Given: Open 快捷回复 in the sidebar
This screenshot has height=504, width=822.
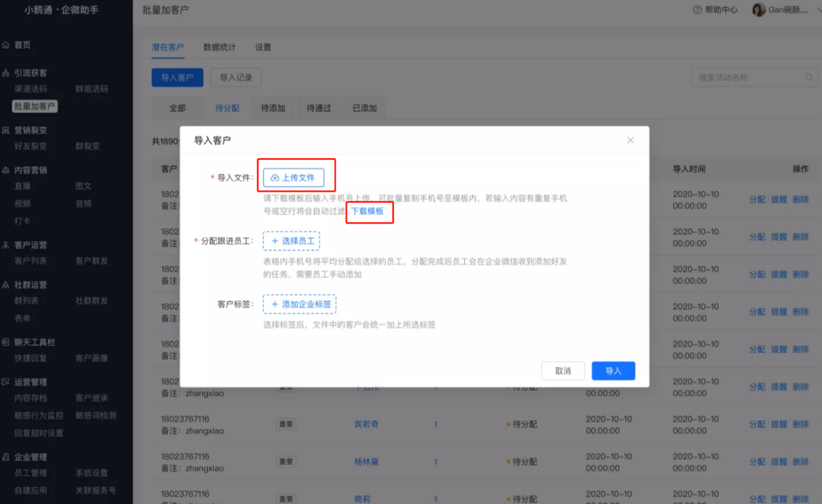Looking at the screenshot, I should pyautogui.click(x=30, y=358).
